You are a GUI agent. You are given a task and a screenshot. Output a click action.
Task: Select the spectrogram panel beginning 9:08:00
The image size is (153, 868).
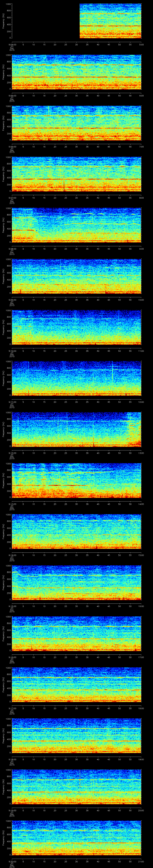[x=77, y=225]
